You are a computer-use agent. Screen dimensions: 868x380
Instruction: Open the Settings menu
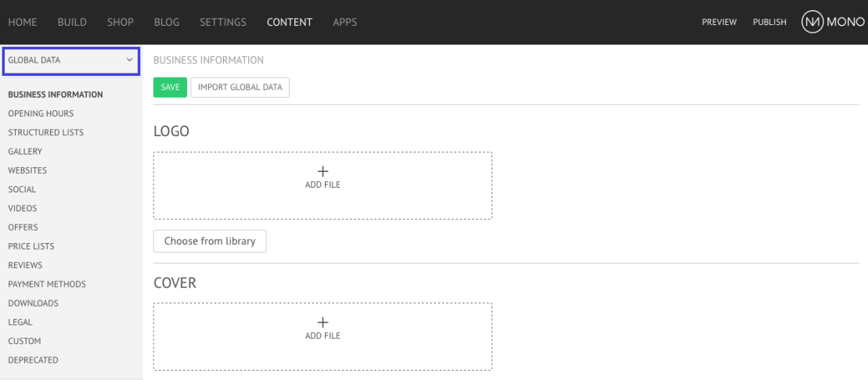pos(223,22)
